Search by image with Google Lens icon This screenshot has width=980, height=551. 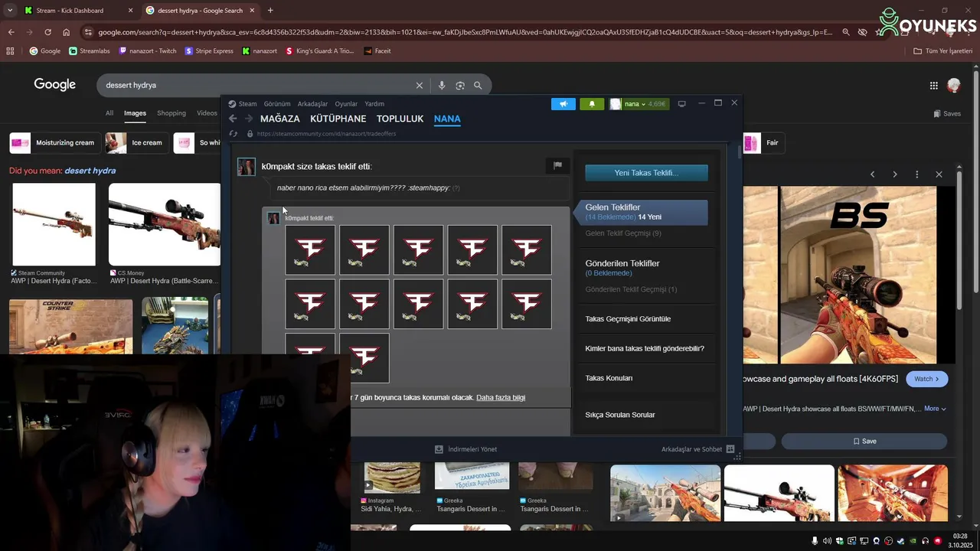click(460, 86)
